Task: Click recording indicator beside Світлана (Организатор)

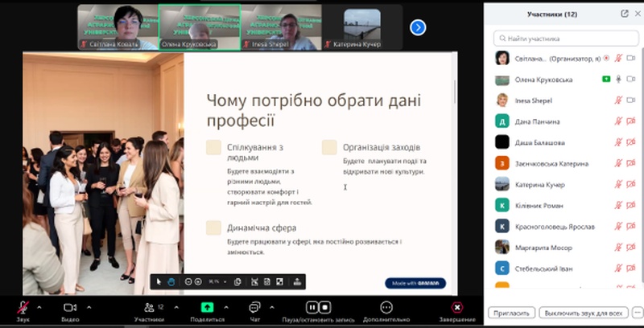Action: (607, 59)
